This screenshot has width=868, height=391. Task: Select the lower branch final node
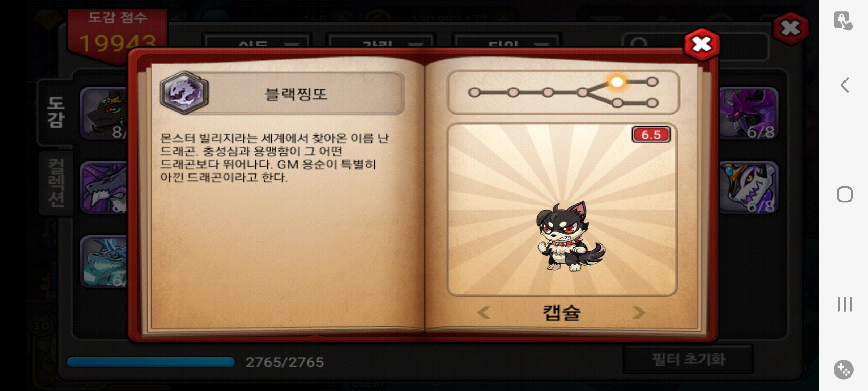(x=652, y=103)
